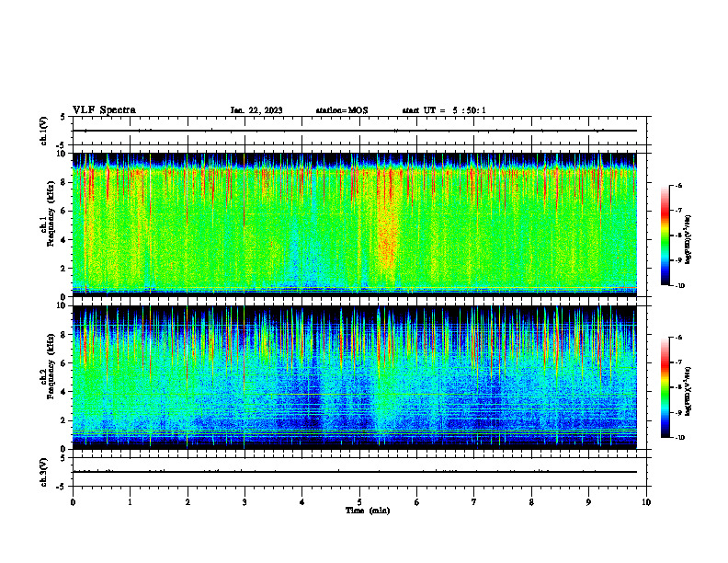Click the "station=MOS" header label
Screen dimensions: 728x563
pyautogui.click(x=342, y=110)
